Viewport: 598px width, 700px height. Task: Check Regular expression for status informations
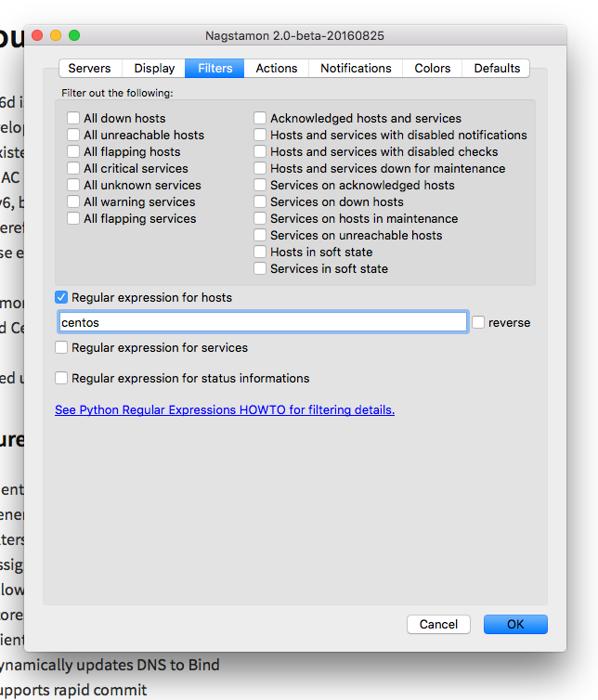click(x=61, y=379)
